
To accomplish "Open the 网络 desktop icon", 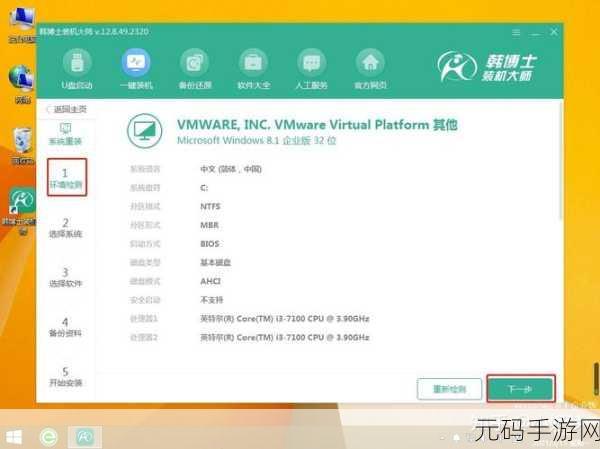I will tap(22, 84).
